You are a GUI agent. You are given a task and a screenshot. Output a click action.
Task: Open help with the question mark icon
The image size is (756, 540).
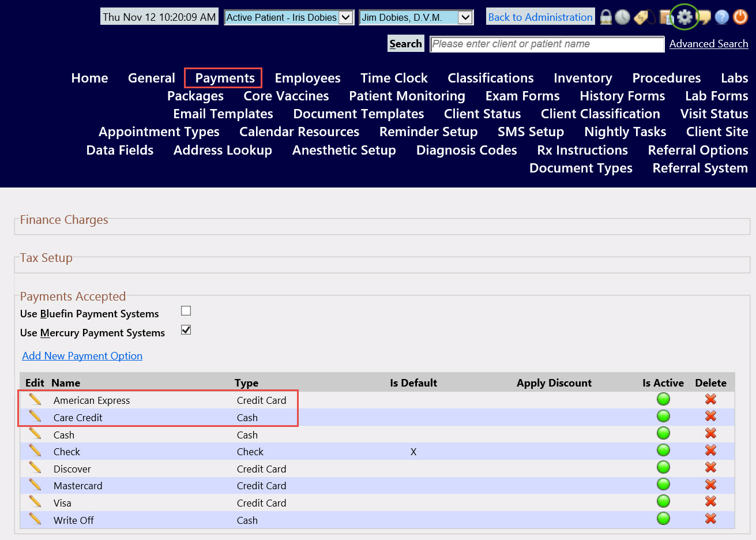pos(721,17)
